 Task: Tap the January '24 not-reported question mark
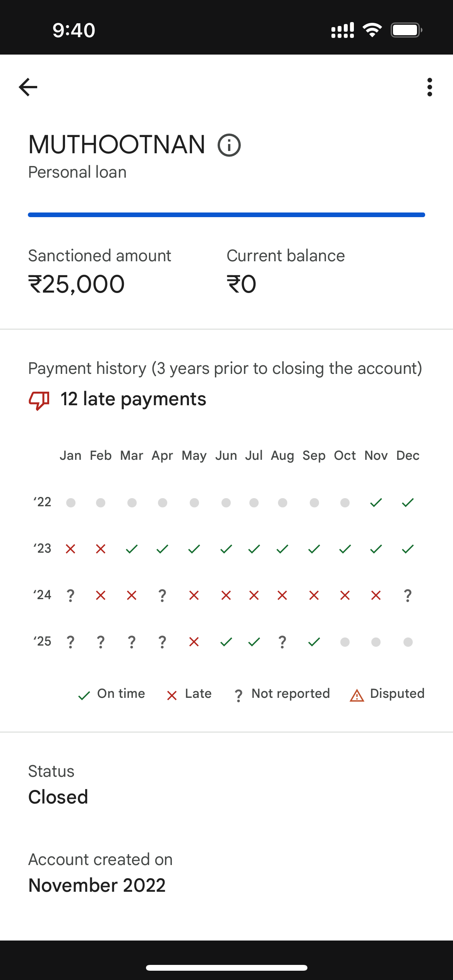[70, 595]
